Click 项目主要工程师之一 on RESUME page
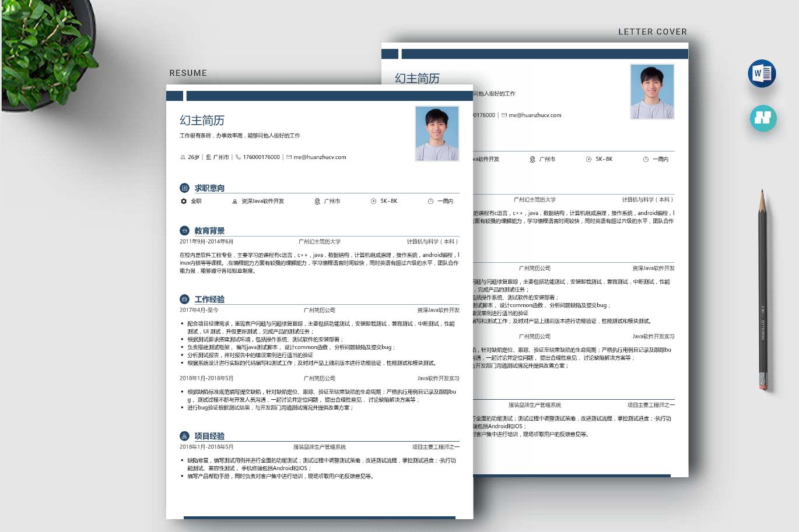 436,448
